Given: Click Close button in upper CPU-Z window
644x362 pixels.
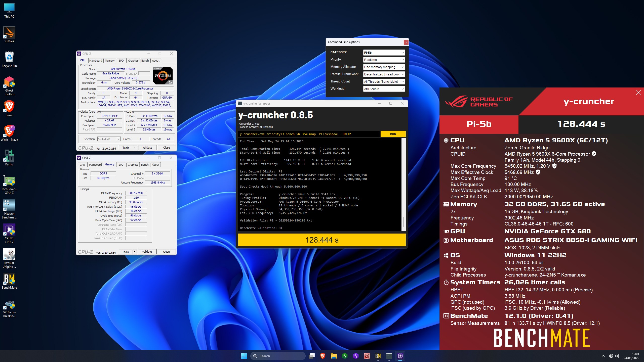Looking at the screenshot, I should click(x=167, y=148).
